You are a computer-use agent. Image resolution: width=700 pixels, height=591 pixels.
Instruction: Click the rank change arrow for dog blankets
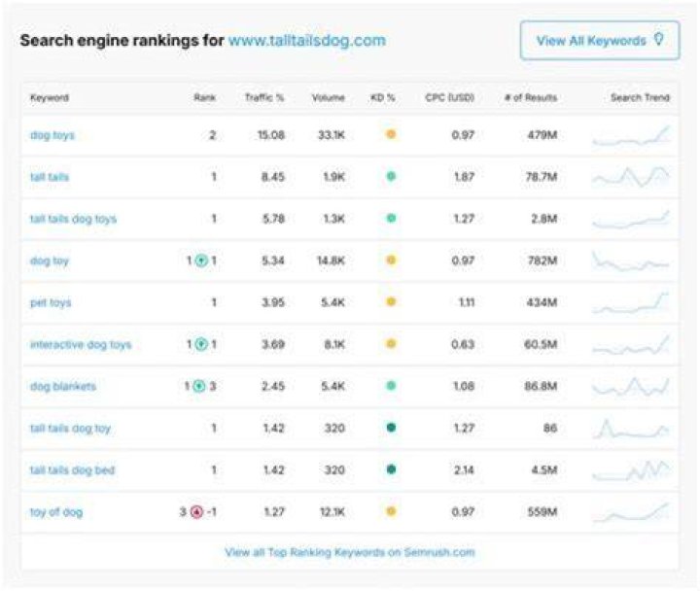(x=199, y=386)
